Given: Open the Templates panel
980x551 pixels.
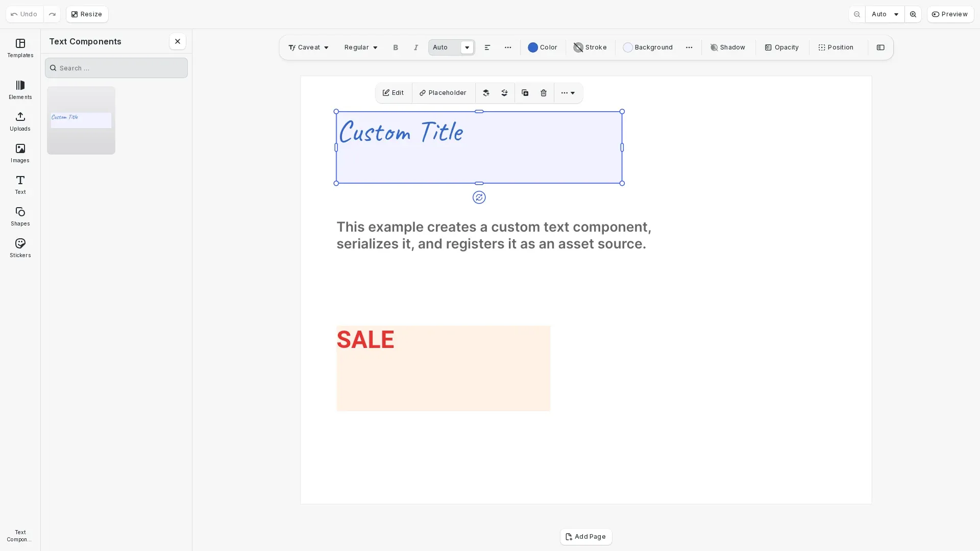Looking at the screenshot, I should coord(20,47).
